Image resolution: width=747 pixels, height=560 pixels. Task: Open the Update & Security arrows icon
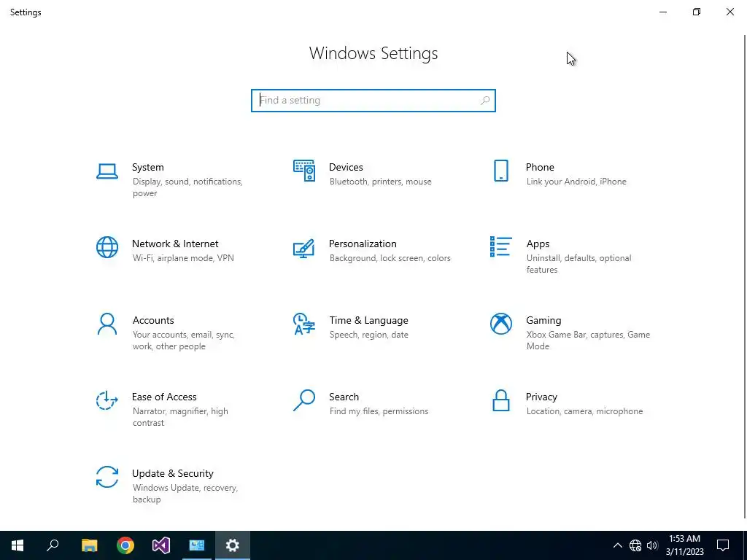pyautogui.click(x=107, y=477)
